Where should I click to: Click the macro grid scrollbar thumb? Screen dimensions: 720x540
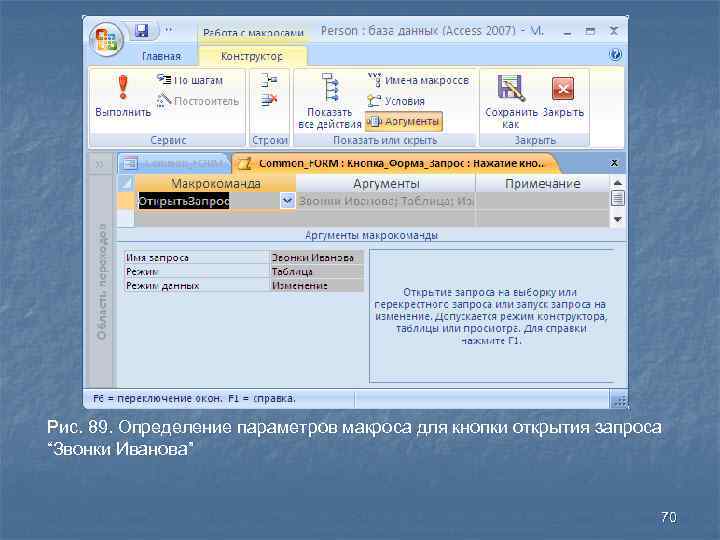coord(618,199)
